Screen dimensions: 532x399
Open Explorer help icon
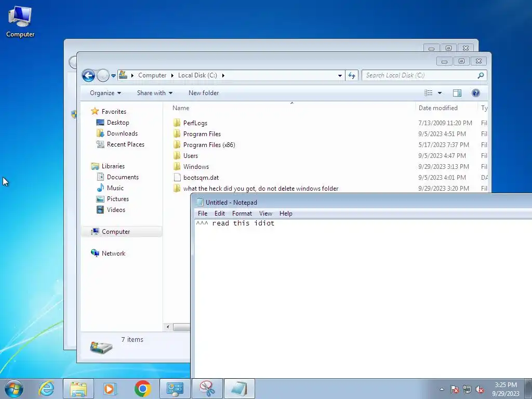[x=476, y=93]
